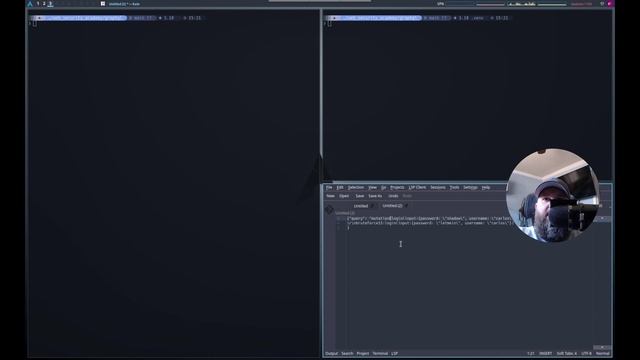Open the LSP bottom panel
Screen dimensions: 640x360
point(395,353)
